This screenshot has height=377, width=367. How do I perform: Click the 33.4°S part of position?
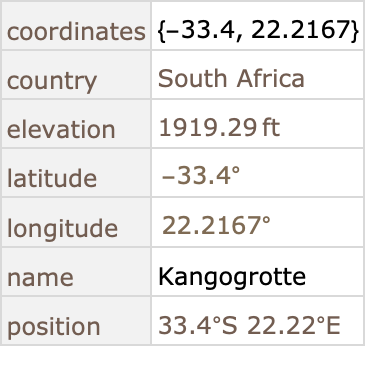point(198,325)
